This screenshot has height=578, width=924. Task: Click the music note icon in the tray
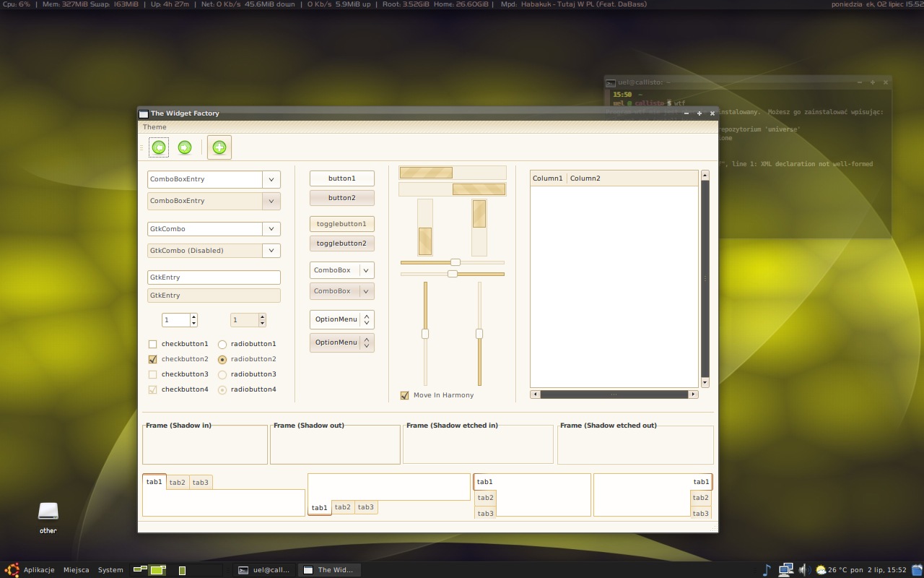(767, 570)
